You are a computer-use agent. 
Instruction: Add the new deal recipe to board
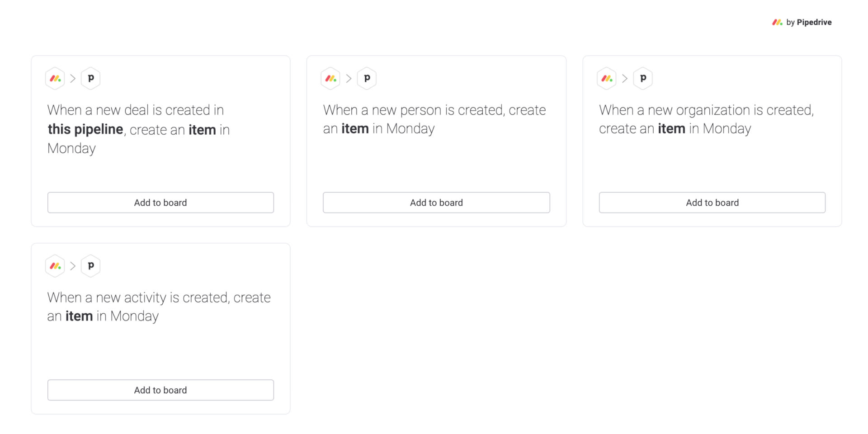pos(160,203)
